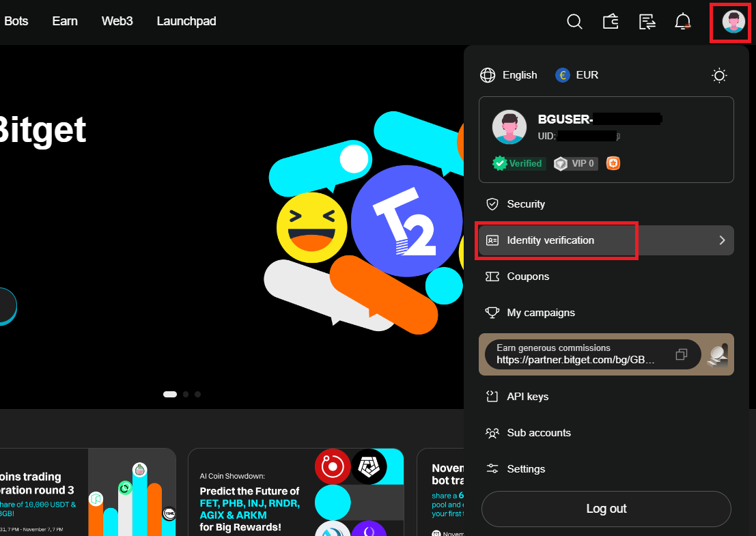Viewport: 756px width, 536px height.
Task: Click the ID card icon
Action: click(x=492, y=240)
